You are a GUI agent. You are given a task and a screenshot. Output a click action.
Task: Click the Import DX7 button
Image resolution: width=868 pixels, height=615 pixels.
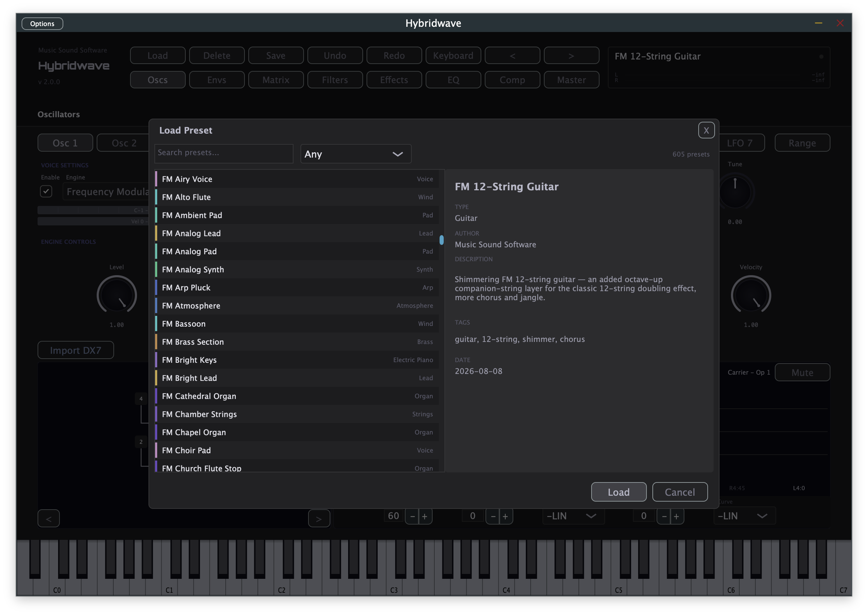[x=76, y=350]
